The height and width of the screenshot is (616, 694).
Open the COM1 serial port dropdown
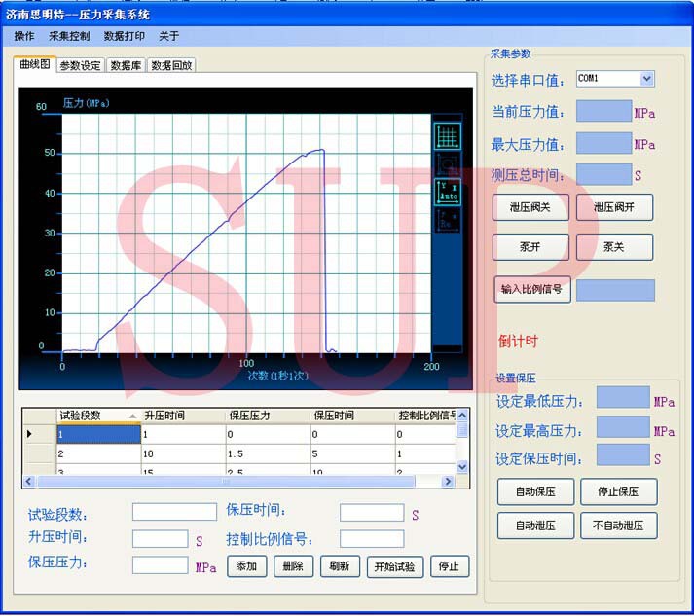point(647,79)
